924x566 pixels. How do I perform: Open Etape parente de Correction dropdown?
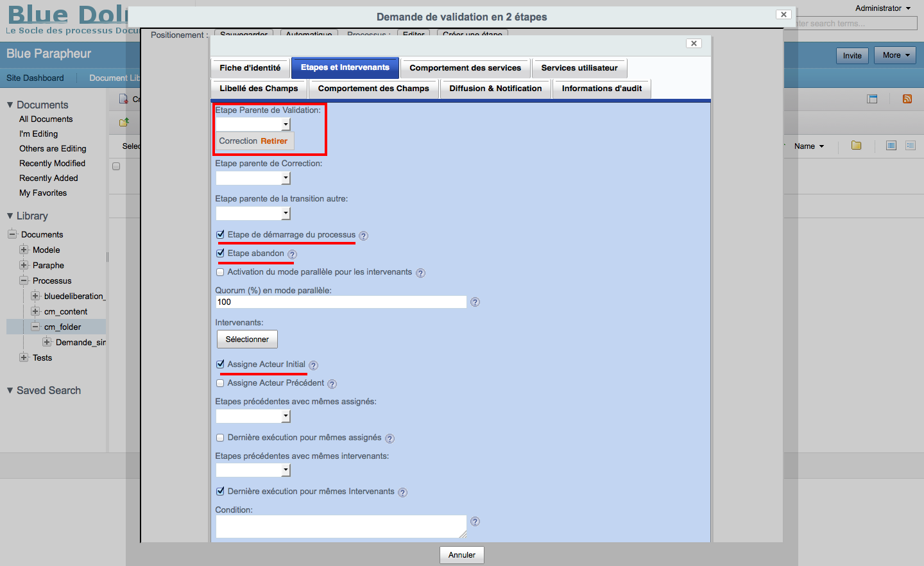[x=253, y=178]
